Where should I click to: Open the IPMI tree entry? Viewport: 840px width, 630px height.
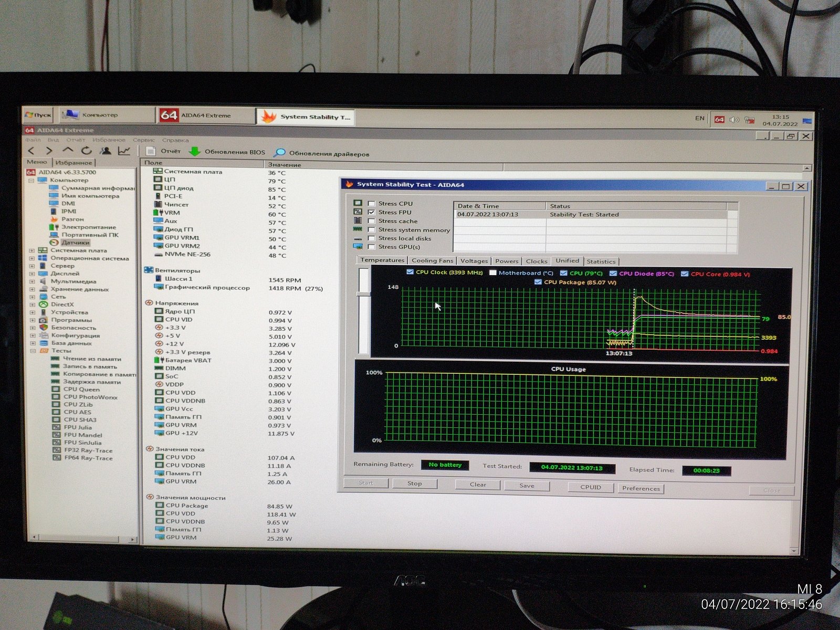coord(62,211)
